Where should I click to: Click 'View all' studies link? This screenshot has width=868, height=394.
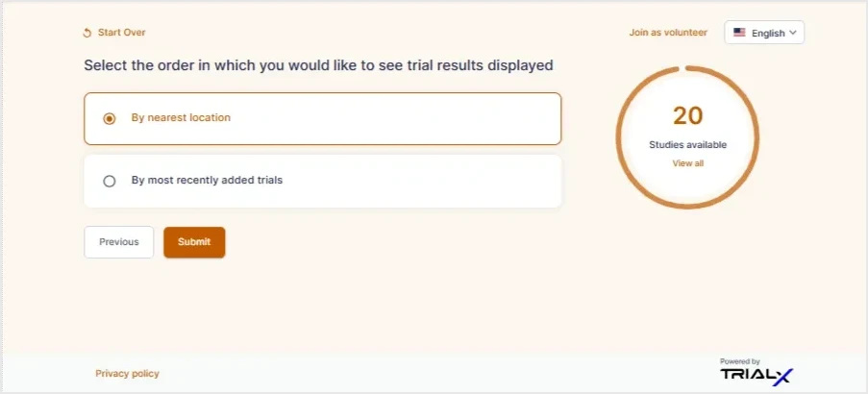[687, 163]
